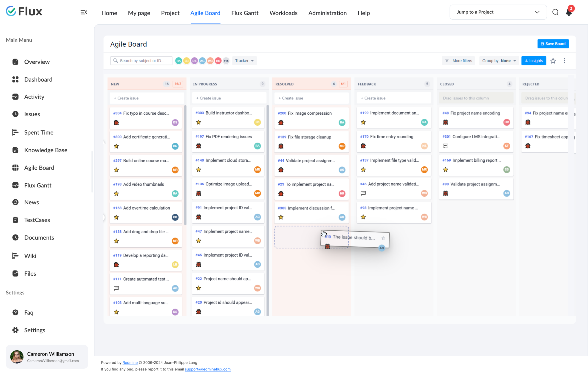Viewport: 588px width, 376px height.
Task: Click the support@redmineflux.com email link
Action: pyautogui.click(x=208, y=369)
